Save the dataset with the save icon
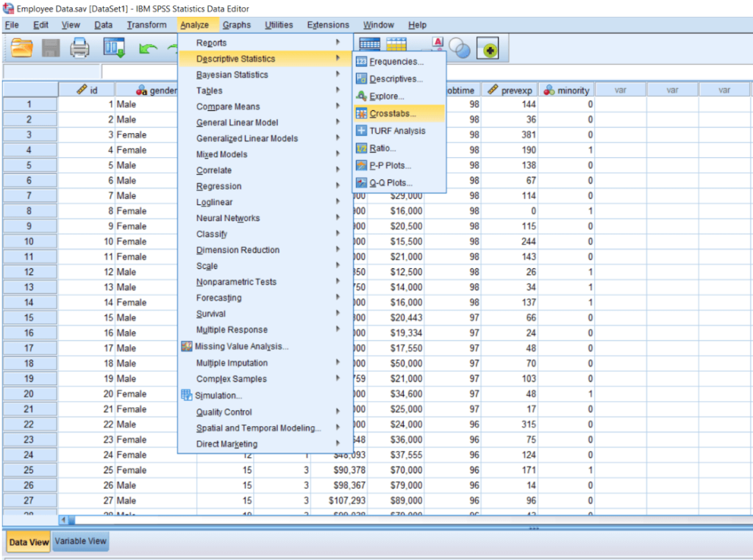The image size is (753, 560). click(x=49, y=46)
